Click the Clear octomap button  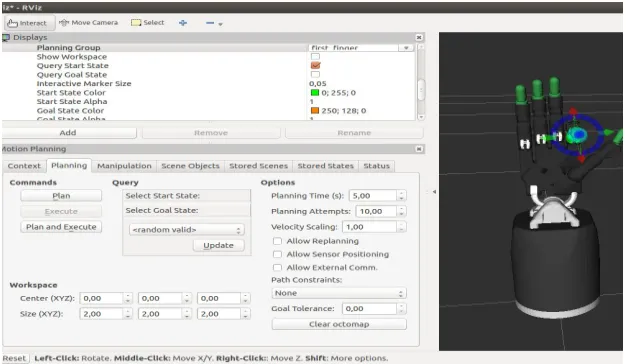pos(339,324)
